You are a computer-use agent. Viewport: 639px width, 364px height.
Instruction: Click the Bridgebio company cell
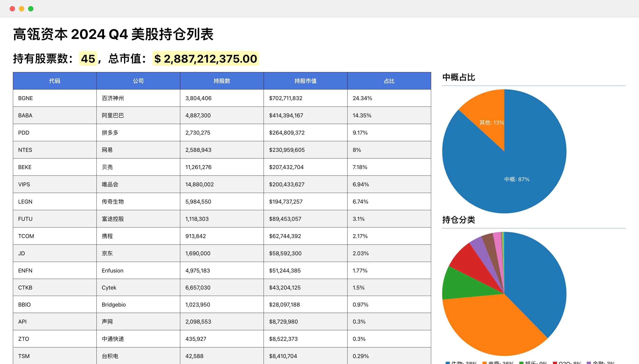(x=138, y=304)
